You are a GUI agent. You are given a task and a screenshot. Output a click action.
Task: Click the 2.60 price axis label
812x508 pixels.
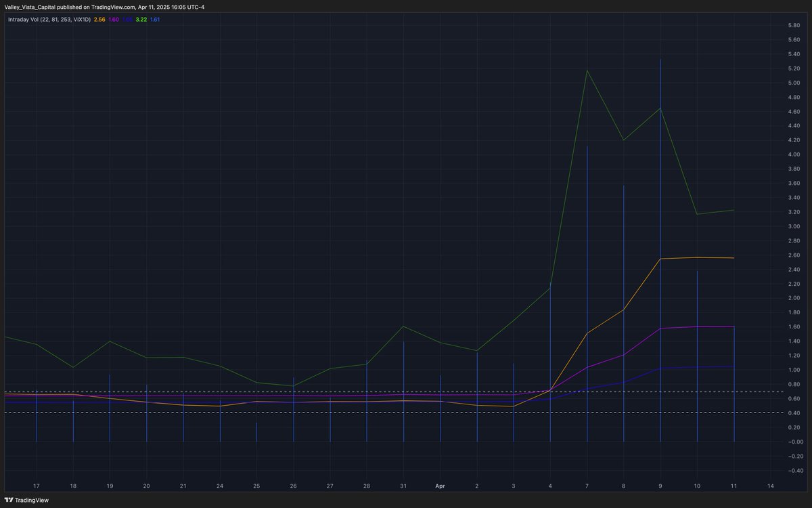[794, 255]
